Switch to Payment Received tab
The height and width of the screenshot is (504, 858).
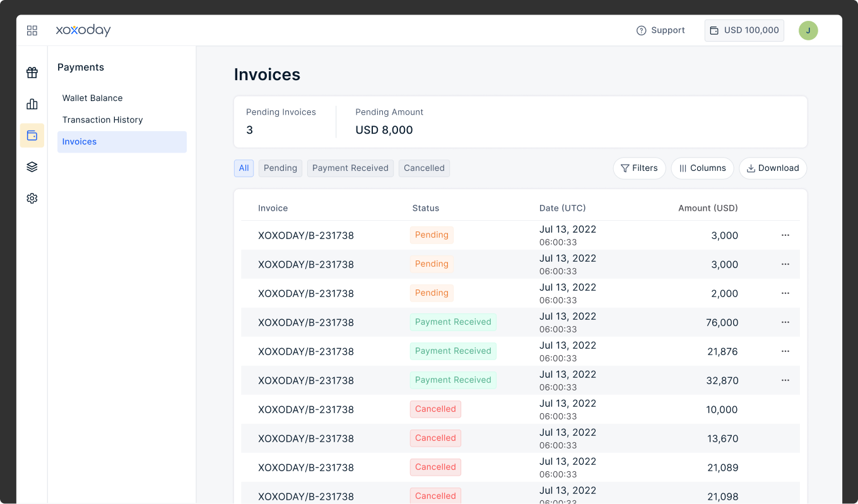coord(350,168)
